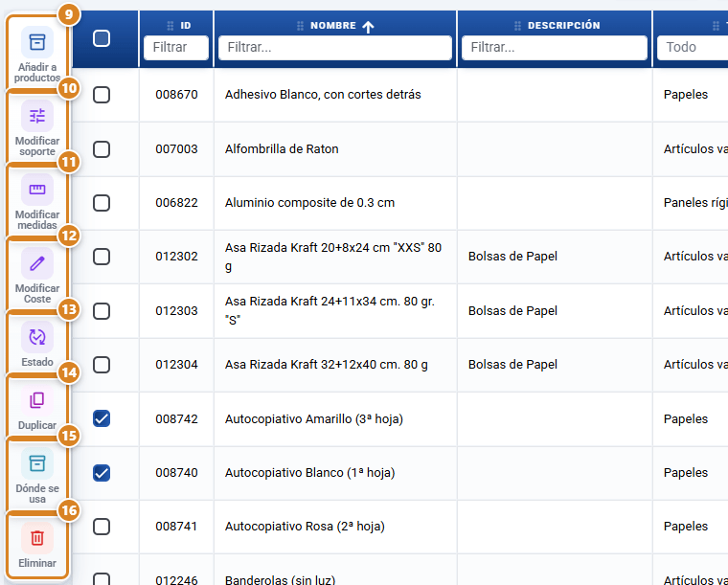728x585 pixels.
Task: Select the Aluminio composite row checkbox
Action: click(102, 203)
